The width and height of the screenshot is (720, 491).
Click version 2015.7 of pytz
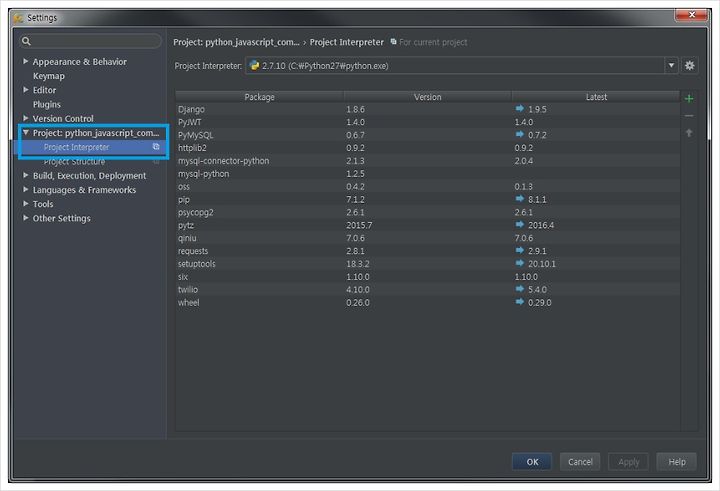point(359,225)
